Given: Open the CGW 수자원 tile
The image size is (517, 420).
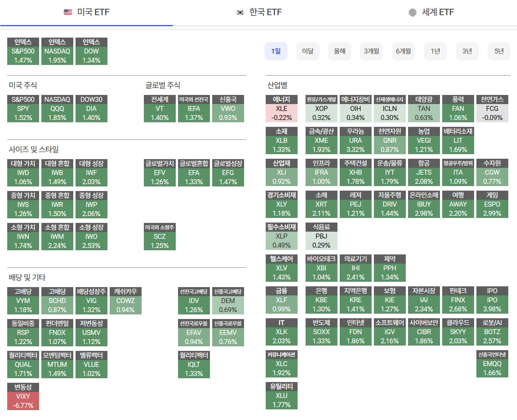Looking at the screenshot, I should coord(492,172).
